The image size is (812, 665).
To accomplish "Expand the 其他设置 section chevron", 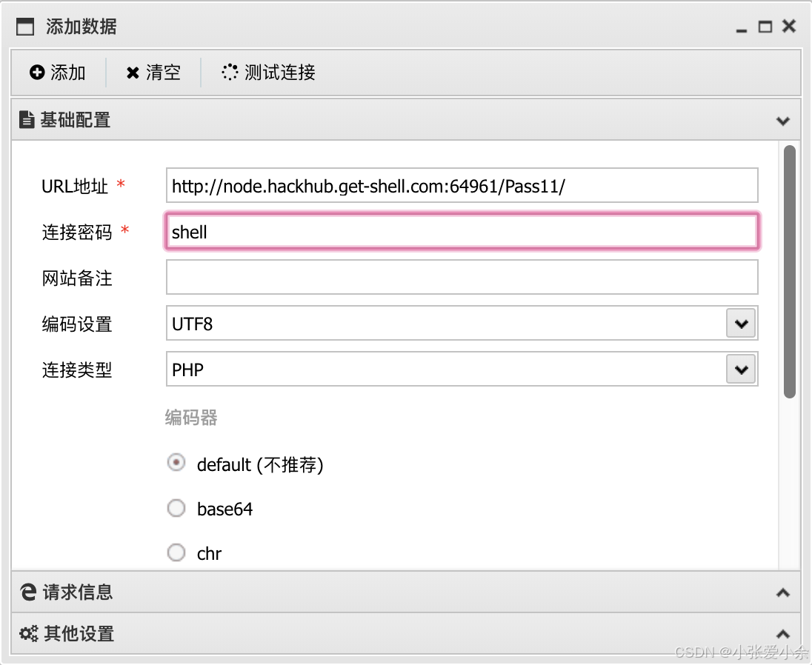I will coord(783,634).
